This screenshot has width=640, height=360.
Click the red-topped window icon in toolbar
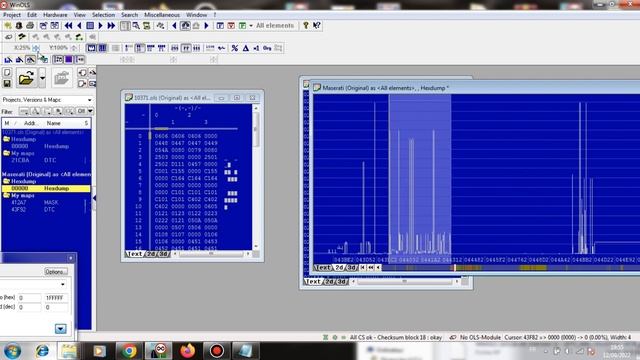tap(231, 25)
